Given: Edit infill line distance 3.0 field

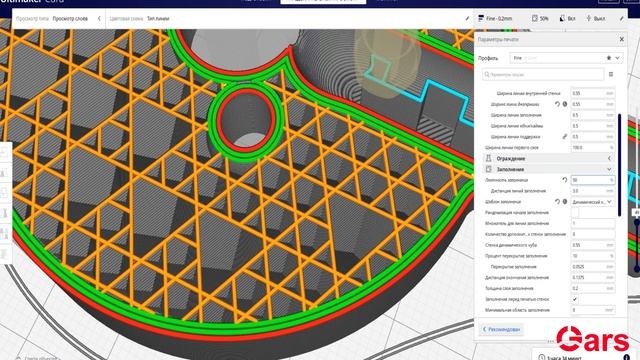Looking at the screenshot, I should (593, 191).
